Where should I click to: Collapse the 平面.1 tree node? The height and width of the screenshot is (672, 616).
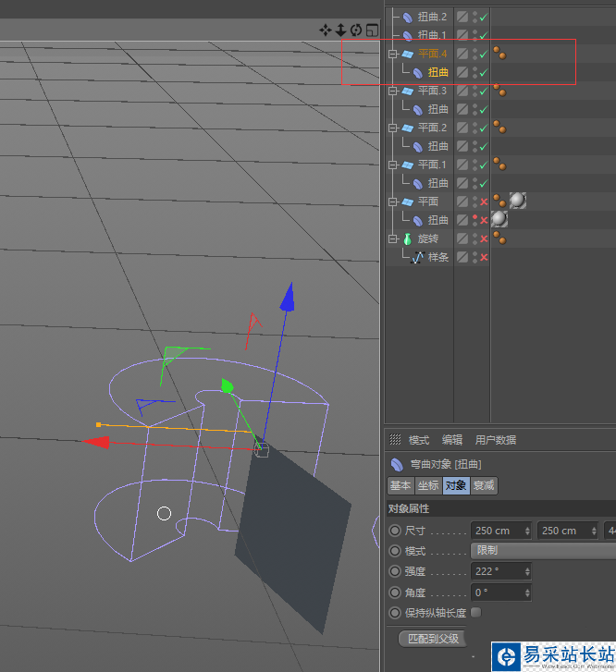392,165
